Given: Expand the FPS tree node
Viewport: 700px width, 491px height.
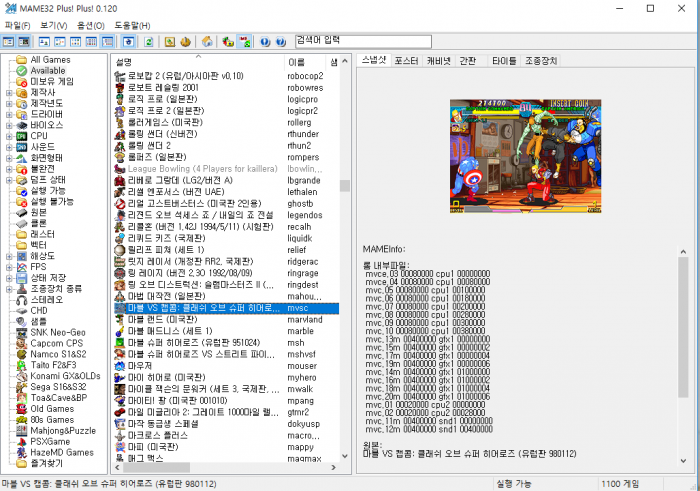Looking at the screenshot, I should (x=9, y=267).
